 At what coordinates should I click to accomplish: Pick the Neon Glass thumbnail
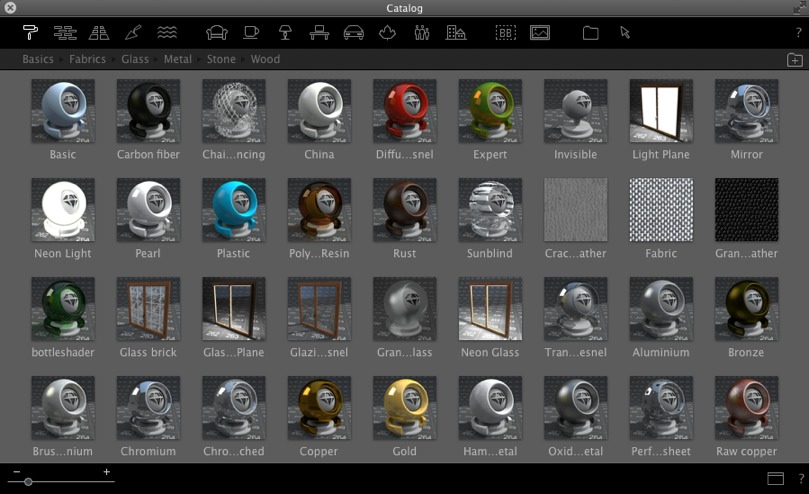[490, 309]
